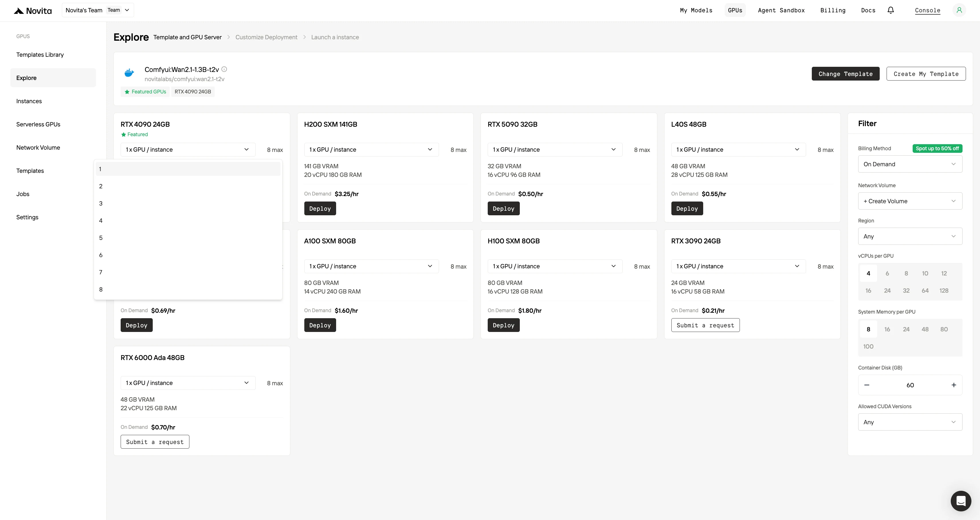Viewport: 980px width, 520px height.
Task: Open the chat support widget
Action: point(961,501)
